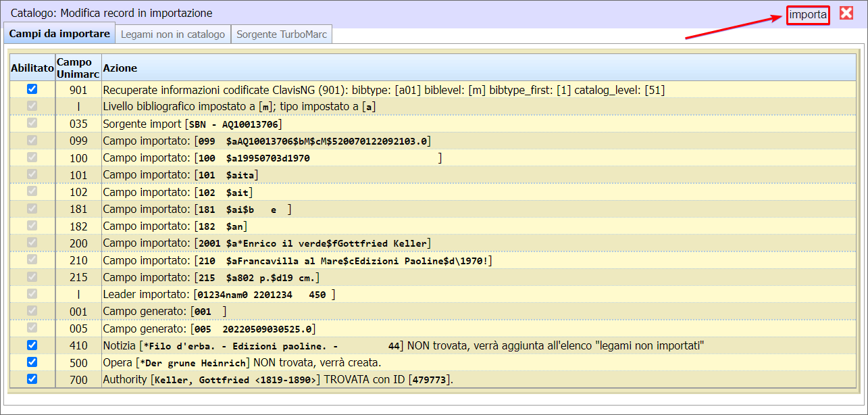868x415 pixels.
Task: Select the Campi da importare tab
Action: tap(59, 34)
